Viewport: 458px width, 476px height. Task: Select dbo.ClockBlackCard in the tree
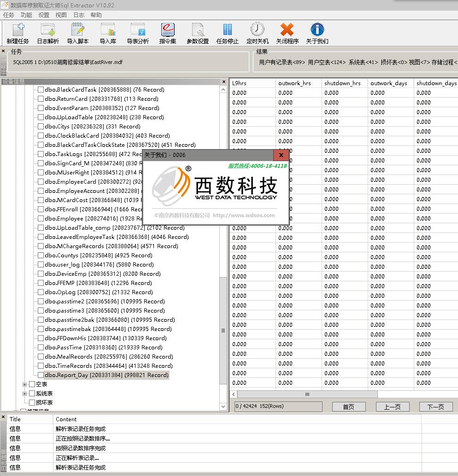[107, 136]
